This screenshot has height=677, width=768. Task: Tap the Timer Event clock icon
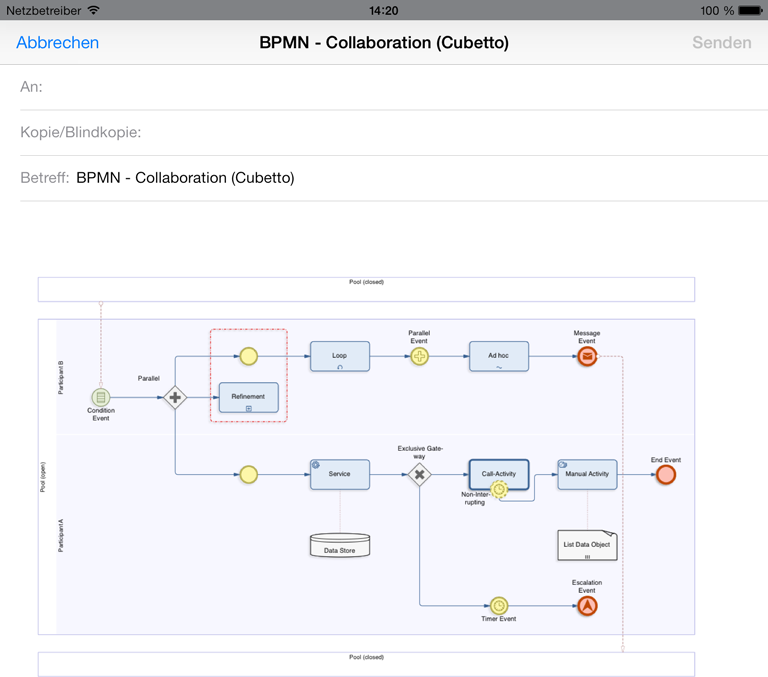tap(499, 605)
